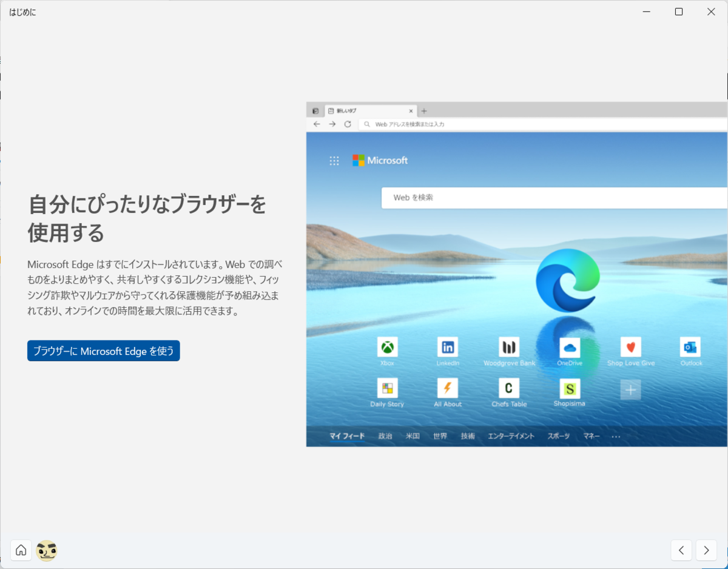Close the 新しいタブ tab in preview
This screenshot has height=569, width=728.
411,111
